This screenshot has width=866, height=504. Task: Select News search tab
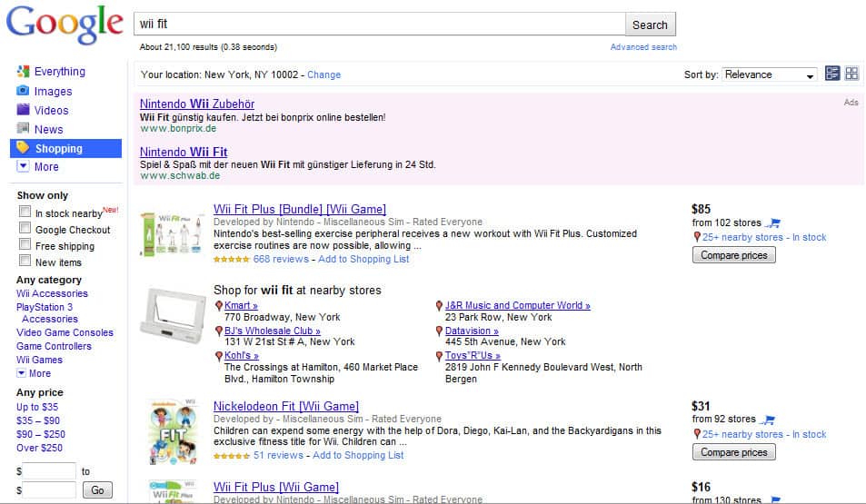pyautogui.click(x=48, y=129)
